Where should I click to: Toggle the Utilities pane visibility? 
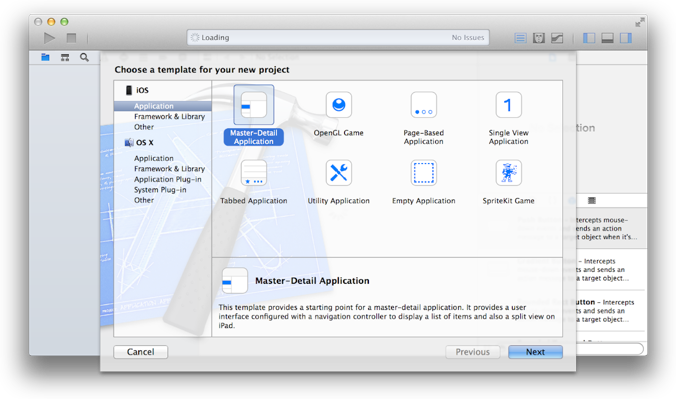pyautogui.click(x=626, y=38)
